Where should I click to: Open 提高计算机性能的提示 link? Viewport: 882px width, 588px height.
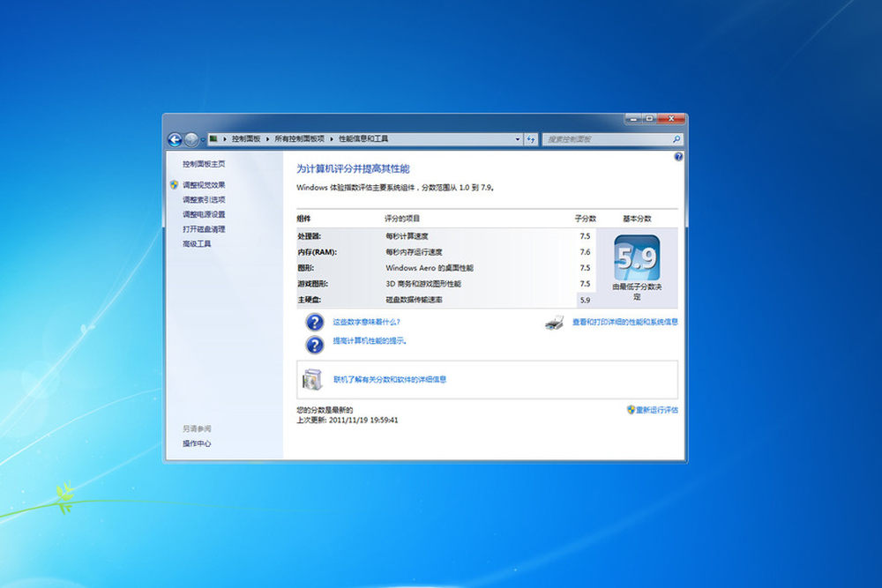tap(369, 340)
